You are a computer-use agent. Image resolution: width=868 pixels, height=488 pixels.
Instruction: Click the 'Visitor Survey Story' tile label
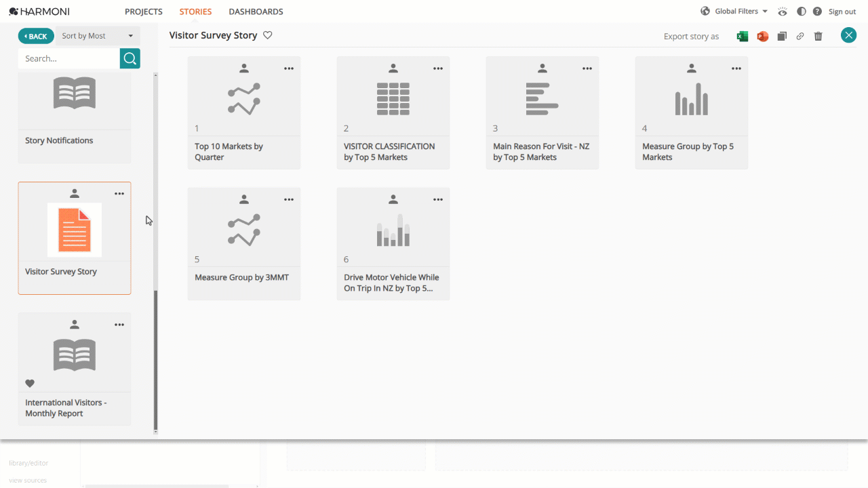click(61, 272)
